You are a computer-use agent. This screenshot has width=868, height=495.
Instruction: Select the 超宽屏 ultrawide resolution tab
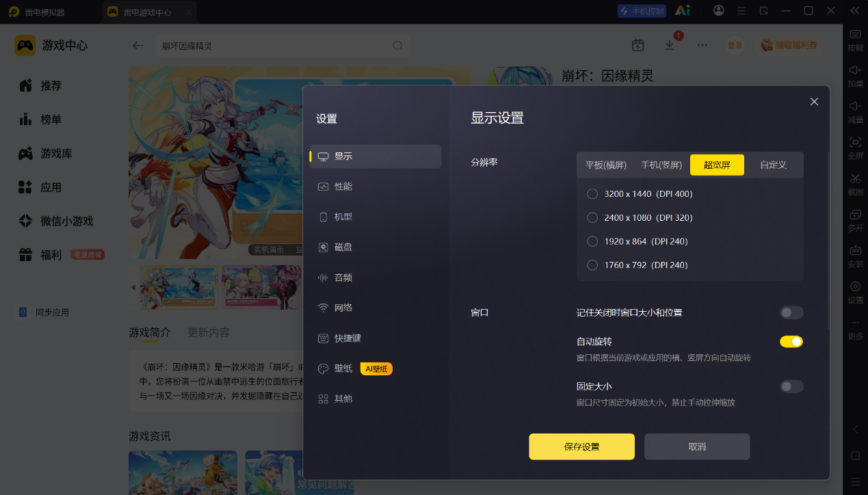tap(717, 165)
